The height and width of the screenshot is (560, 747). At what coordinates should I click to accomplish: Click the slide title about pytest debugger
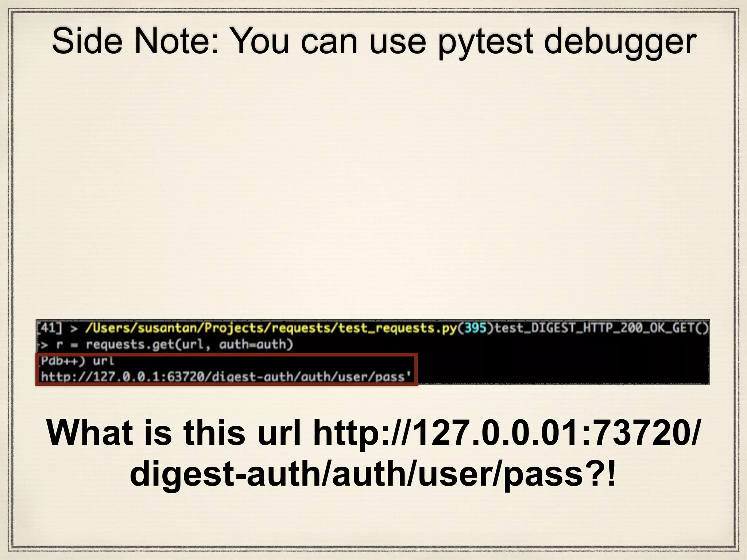pos(374,42)
